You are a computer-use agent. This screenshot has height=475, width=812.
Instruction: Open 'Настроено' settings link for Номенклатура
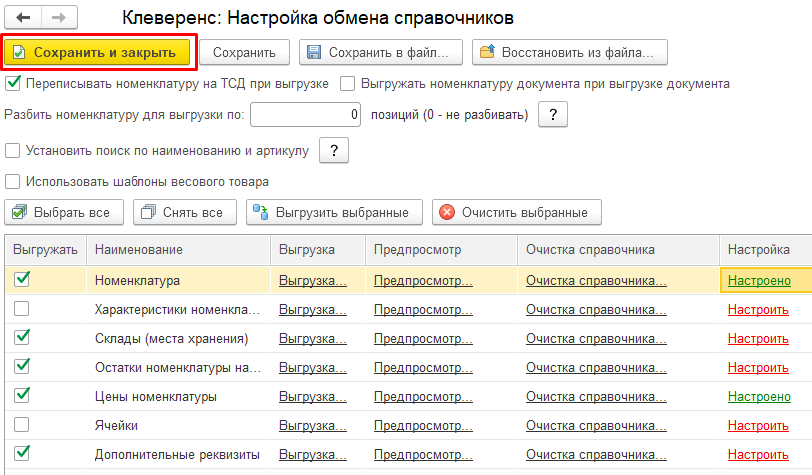tap(759, 281)
